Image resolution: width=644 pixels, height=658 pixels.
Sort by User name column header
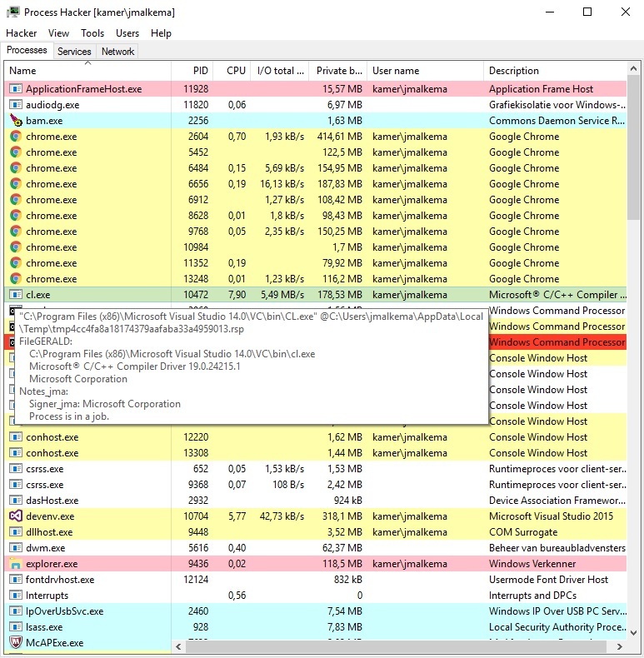(x=425, y=71)
